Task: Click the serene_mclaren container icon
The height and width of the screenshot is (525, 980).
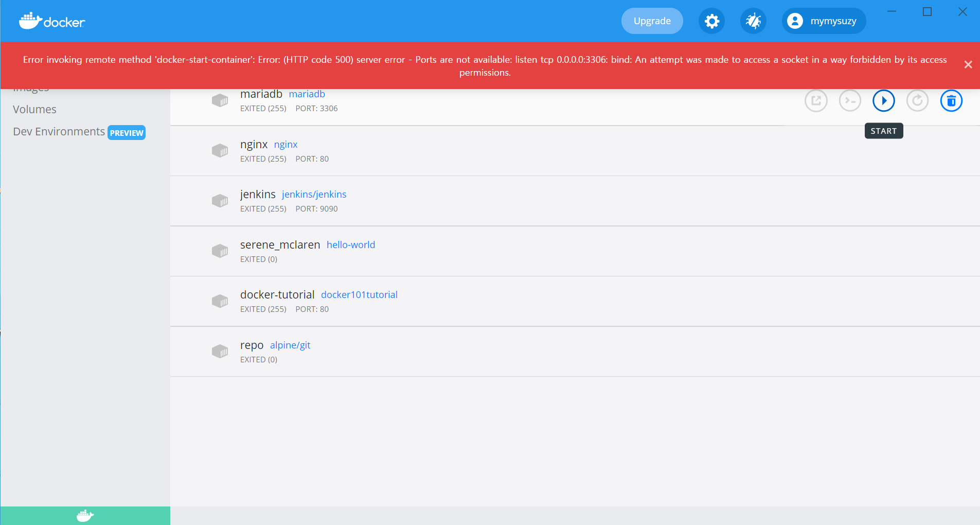Action: point(220,251)
